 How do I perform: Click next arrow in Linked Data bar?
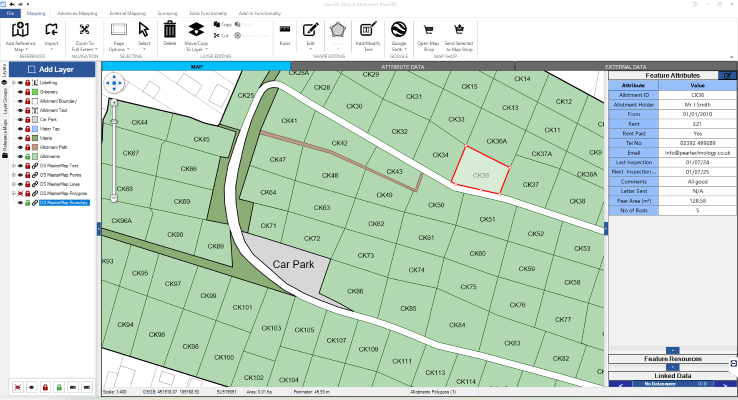tap(725, 384)
